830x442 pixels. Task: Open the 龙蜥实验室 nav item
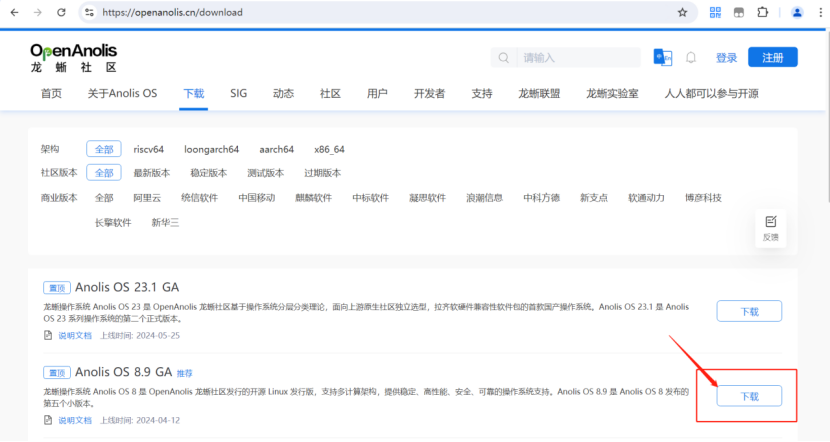click(612, 94)
